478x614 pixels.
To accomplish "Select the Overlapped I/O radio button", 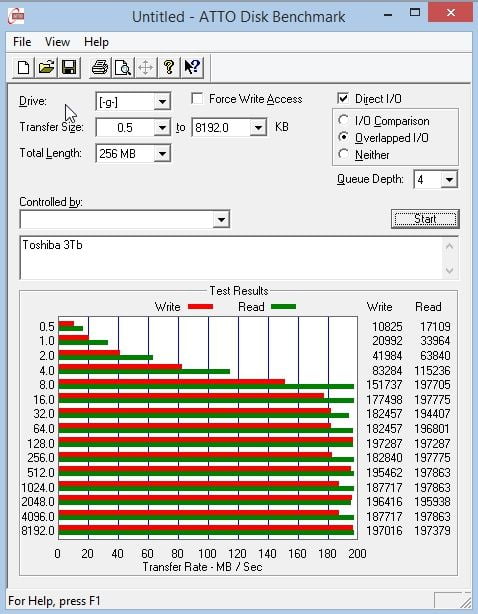I will point(343,137).
